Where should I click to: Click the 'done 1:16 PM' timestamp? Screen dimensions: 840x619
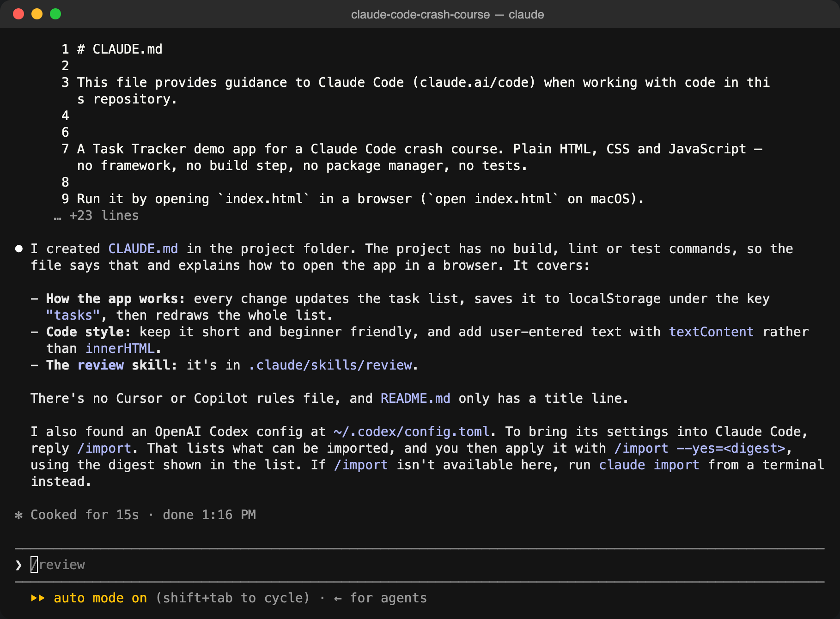(x=209, y=515)
